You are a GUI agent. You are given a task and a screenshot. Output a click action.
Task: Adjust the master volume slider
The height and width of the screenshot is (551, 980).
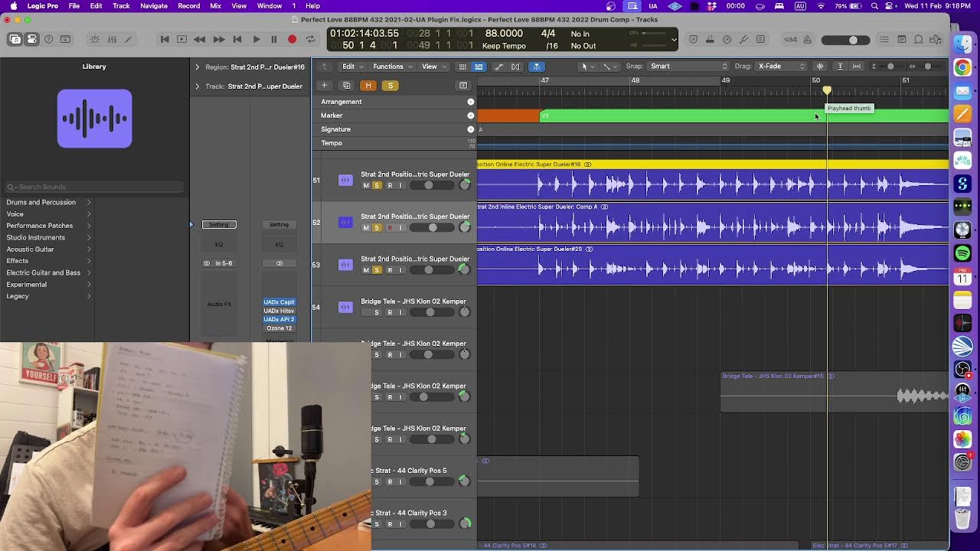[844, 40]
